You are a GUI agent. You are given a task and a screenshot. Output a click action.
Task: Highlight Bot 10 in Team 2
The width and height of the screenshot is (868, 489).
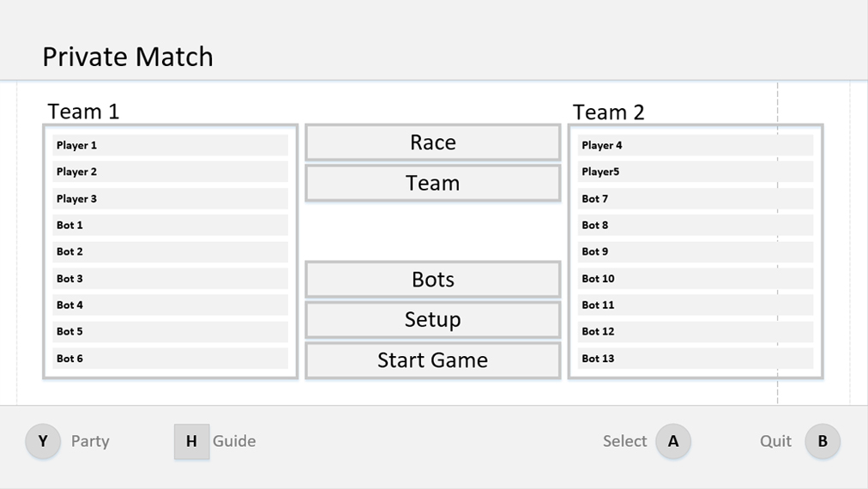point(695,278)
